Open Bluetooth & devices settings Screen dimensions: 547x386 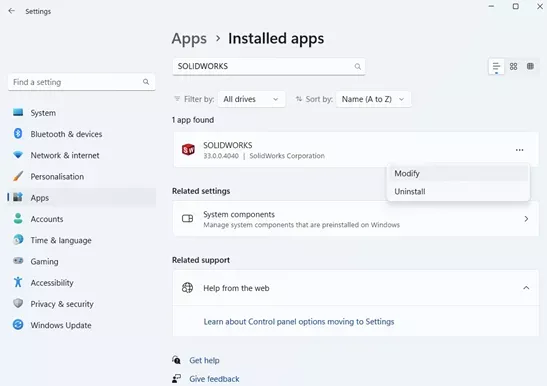coord(81,134)
